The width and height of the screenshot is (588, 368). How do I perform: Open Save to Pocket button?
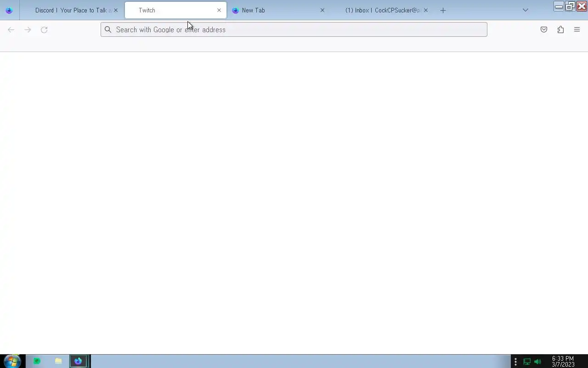tap(544, 29)
